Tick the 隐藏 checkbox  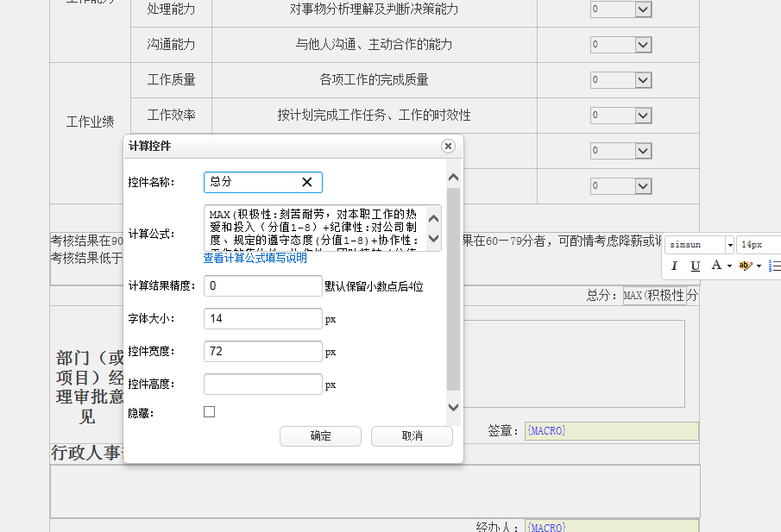[x=209, y=412]
